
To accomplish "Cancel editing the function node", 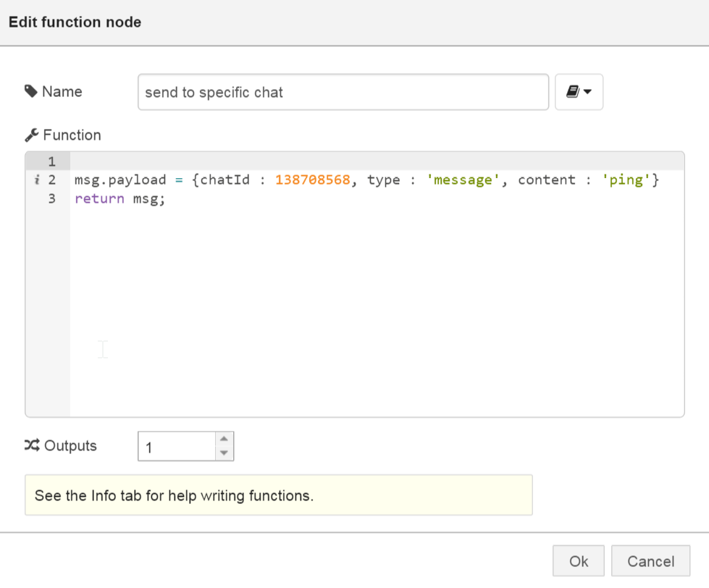I will coord(650,561).
